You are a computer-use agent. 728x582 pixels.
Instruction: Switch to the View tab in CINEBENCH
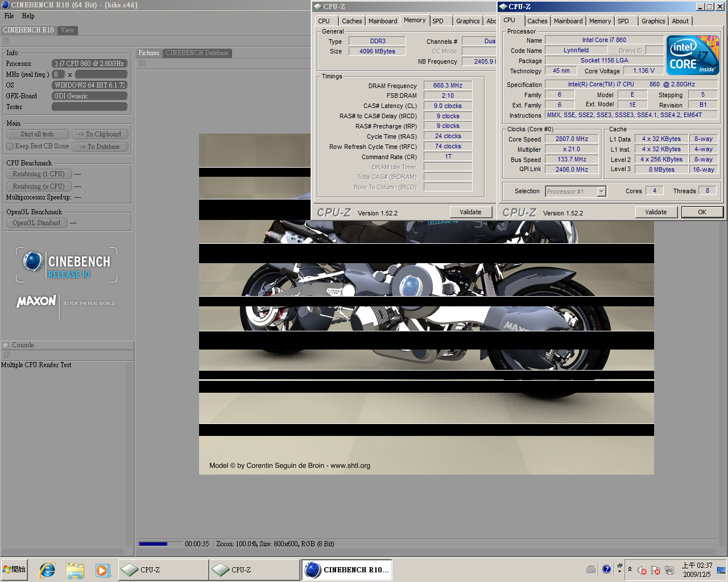tap(68, 30)
